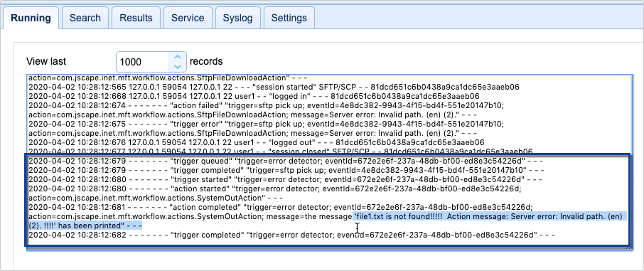The height and width of the screenshot is (271, 644).
Task: Switch to the Running tab
Action: point(31,18)
